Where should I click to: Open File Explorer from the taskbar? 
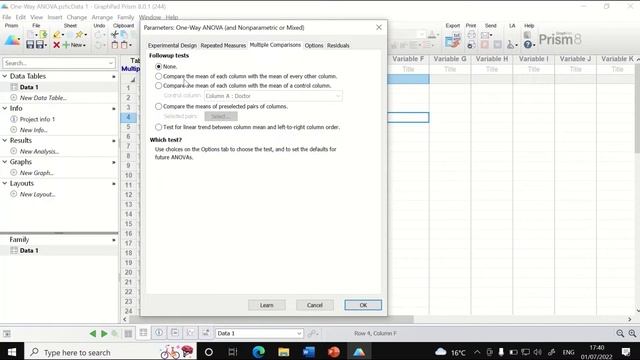tap(283, 352)
